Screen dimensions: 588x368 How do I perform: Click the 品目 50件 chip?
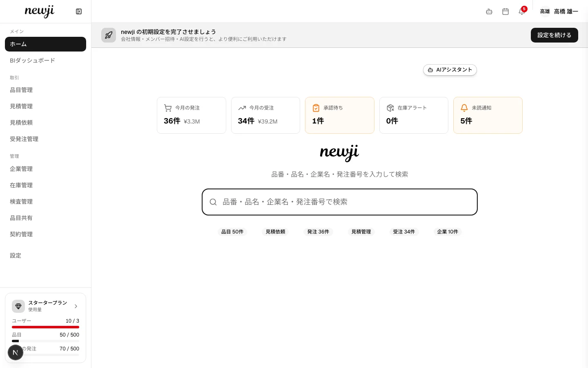[x=232, y=232]
